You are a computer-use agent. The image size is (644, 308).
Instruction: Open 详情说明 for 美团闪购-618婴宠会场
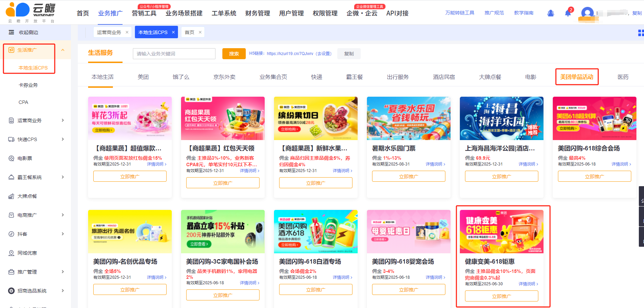coord(435,277)
